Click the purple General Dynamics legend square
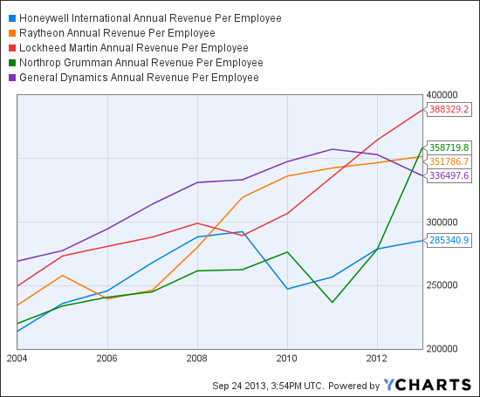Image resolution: width=480 pixels, height=397 pixels. (12, 78)
